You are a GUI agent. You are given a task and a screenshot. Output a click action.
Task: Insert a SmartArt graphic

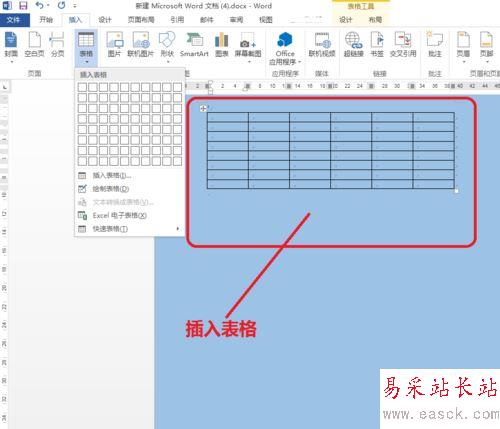tap(194, 45)
